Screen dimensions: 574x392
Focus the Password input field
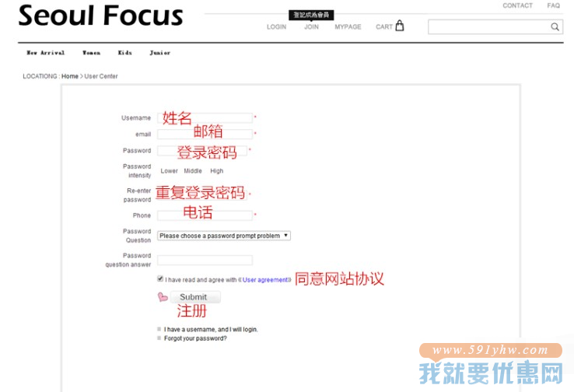202,150
